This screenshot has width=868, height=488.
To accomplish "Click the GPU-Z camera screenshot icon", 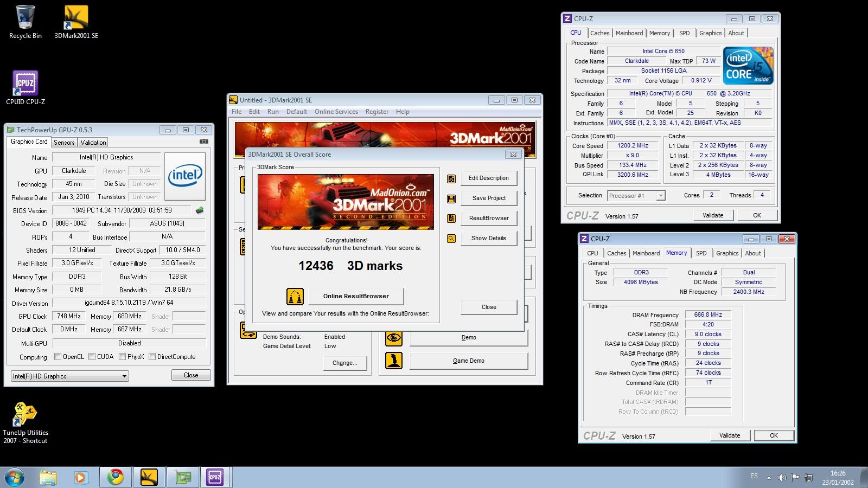I will point(204,142).
